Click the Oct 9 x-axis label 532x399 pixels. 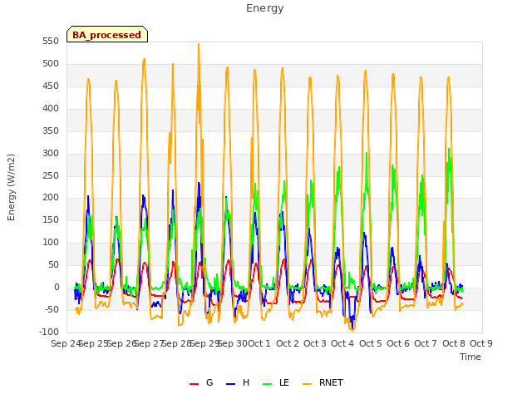pyautogui.click(x=481, y=343)
